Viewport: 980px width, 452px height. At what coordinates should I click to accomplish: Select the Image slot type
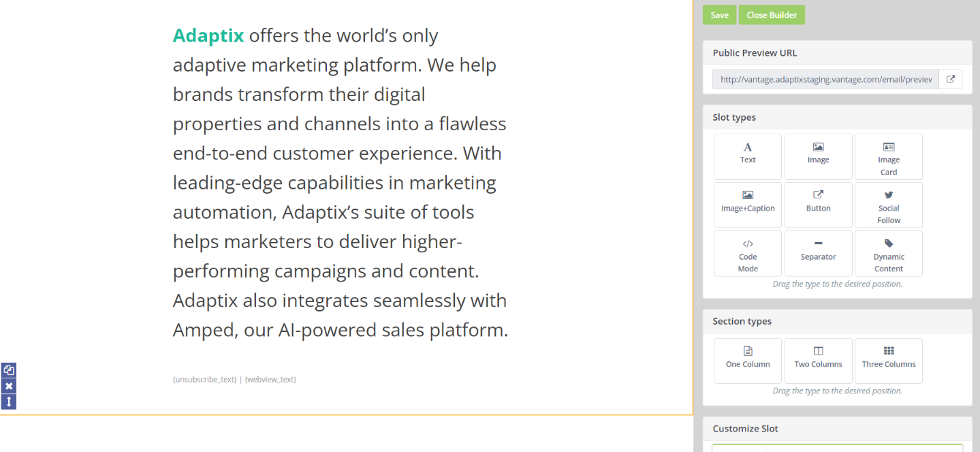[x=818, y=156]
